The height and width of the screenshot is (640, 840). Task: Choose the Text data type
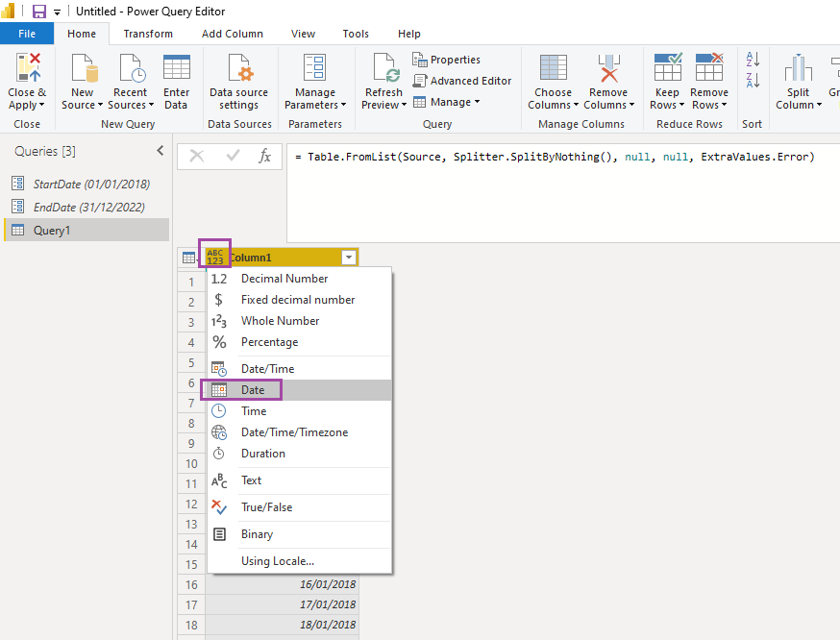[300, 480]
